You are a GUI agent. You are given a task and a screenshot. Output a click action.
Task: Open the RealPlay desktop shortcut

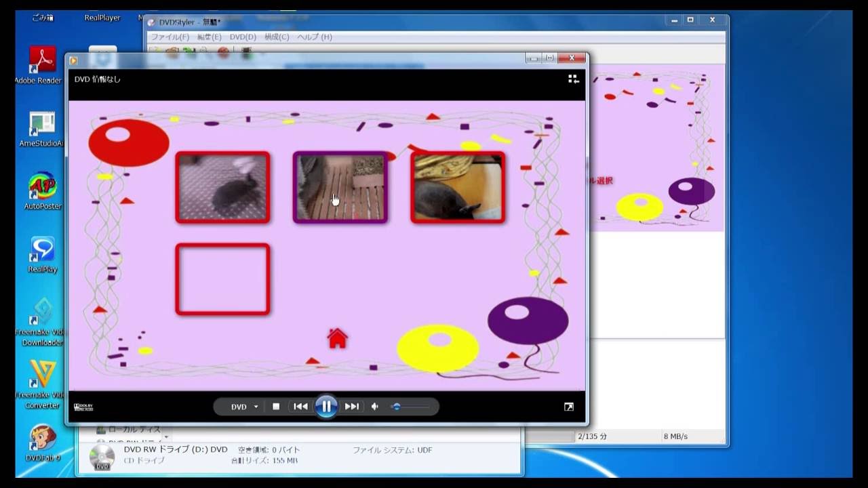pos(42,254)
